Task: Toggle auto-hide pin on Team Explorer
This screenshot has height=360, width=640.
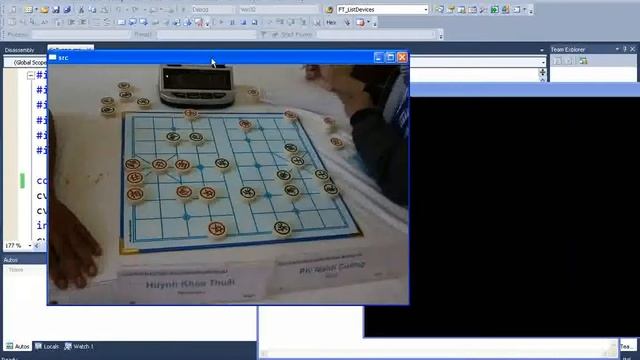Action: point(625,49)
